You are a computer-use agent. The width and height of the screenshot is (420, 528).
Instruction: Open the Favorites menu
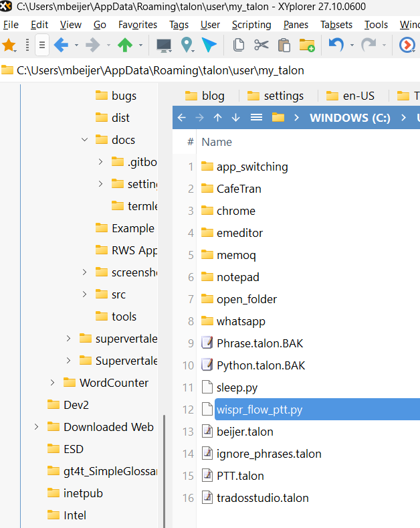[138, 25]
